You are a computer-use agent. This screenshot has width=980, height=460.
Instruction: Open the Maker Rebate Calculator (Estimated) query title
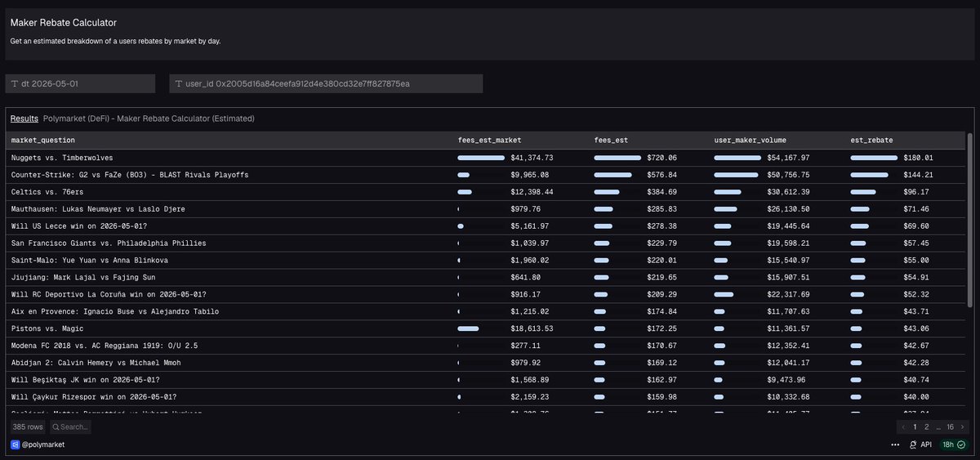click(149, 118)
